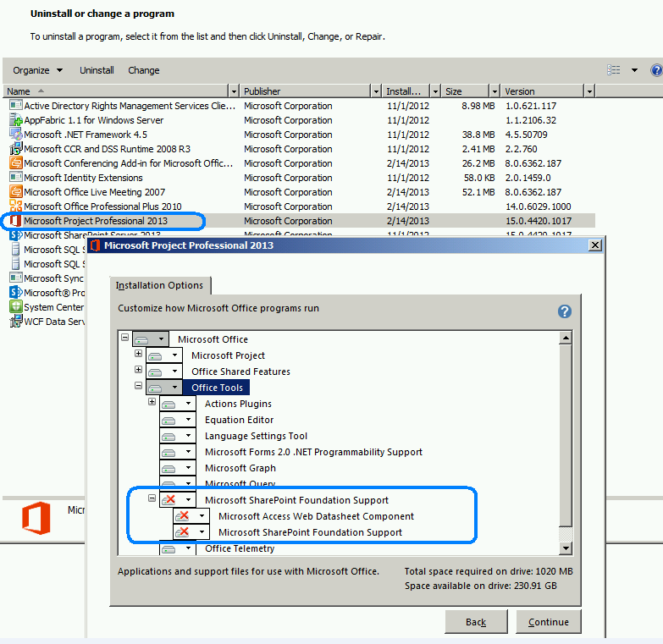Click Microsoft Conferencing Add-in icon
Viewport: 663px width, 644px height.
15,162
